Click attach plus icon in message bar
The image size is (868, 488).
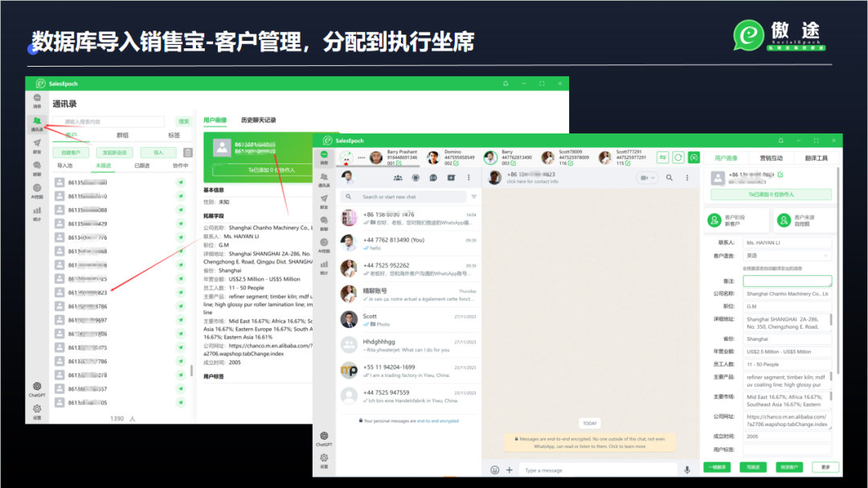click(x=510, y=470)
